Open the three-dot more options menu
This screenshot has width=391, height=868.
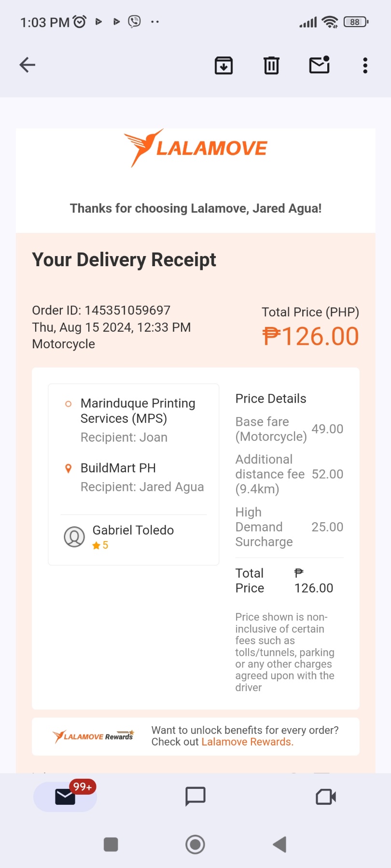(365, 65)
